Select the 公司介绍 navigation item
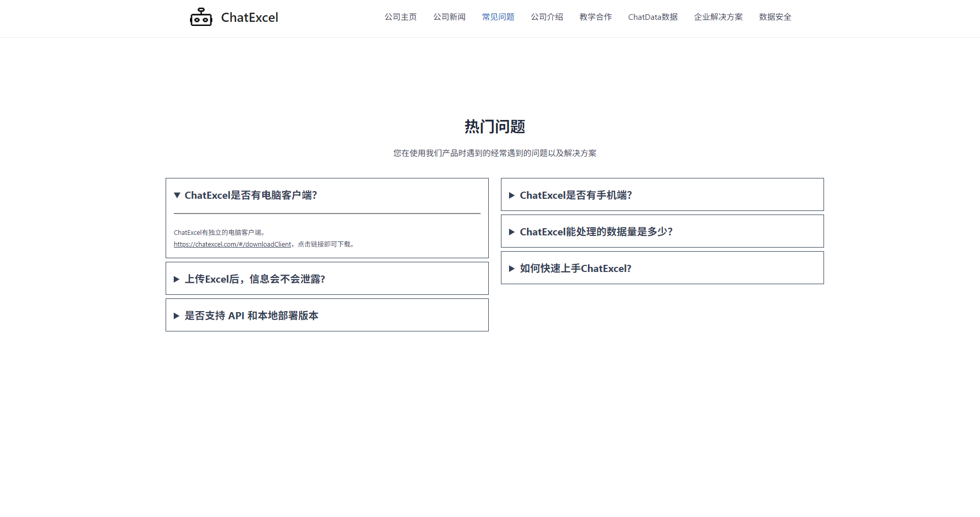This screenshot has height=517, width=980. [547, 17]
